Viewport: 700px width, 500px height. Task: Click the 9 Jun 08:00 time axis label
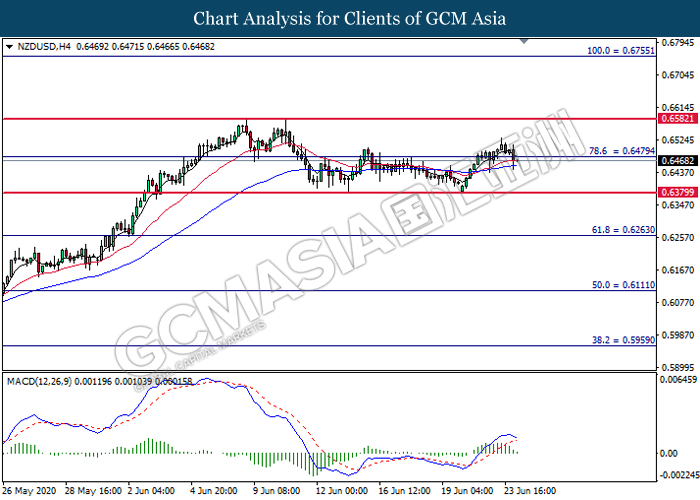pyautogui.click(x=275, y=491)
